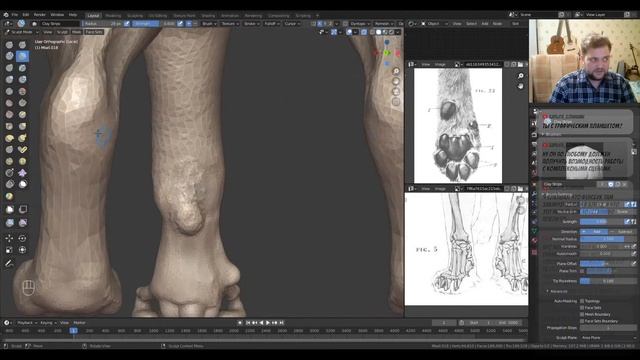Open the Remesh dropdown
Viewport: 640px width, 360px height.
[x=384, y=24]
